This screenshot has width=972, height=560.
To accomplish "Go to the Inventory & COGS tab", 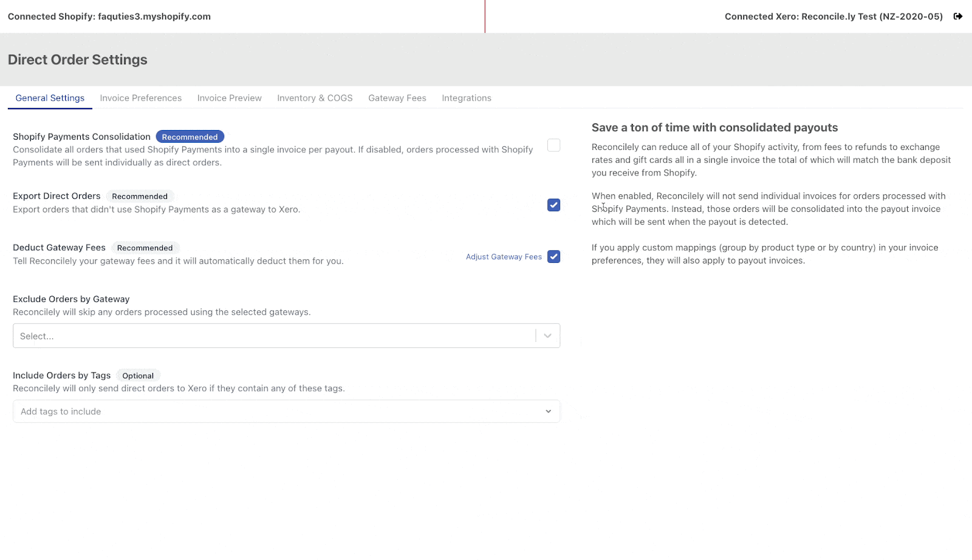I will pos(314,98).
